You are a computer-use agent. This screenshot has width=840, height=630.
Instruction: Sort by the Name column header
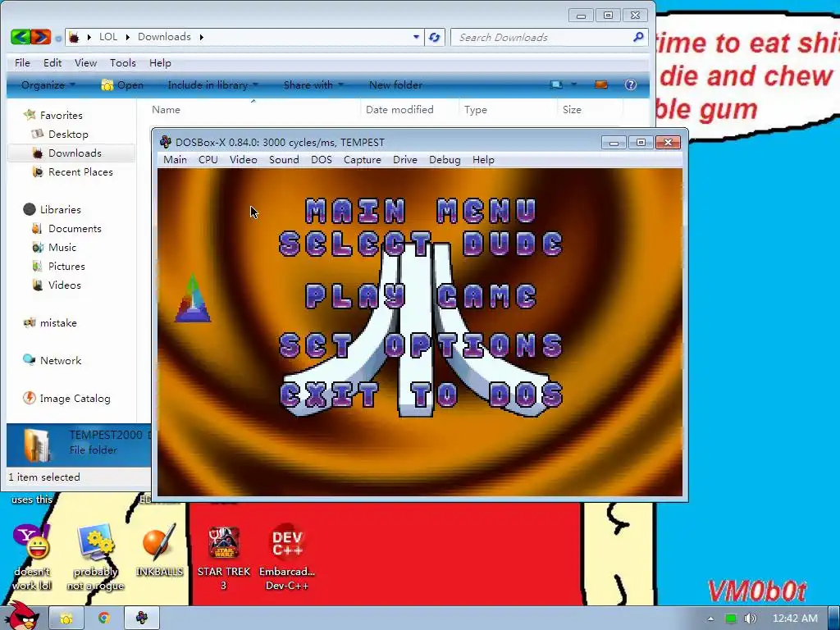[x=166, y=109]
